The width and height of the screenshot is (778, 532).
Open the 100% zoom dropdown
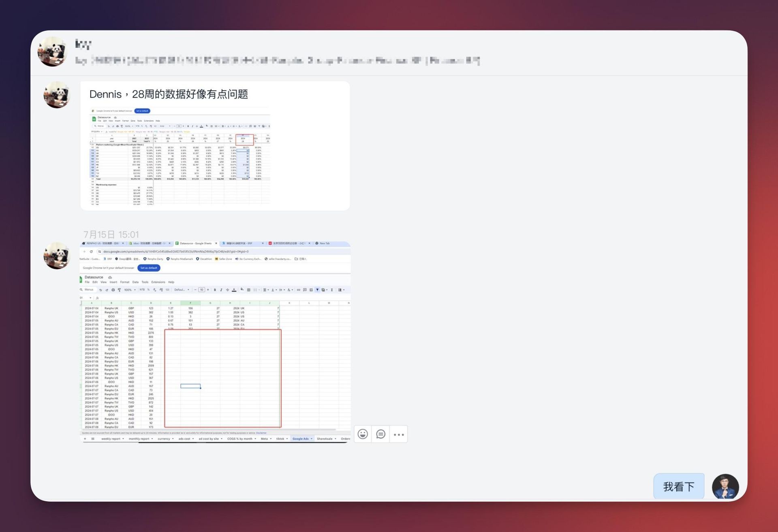tap(130, 290)
